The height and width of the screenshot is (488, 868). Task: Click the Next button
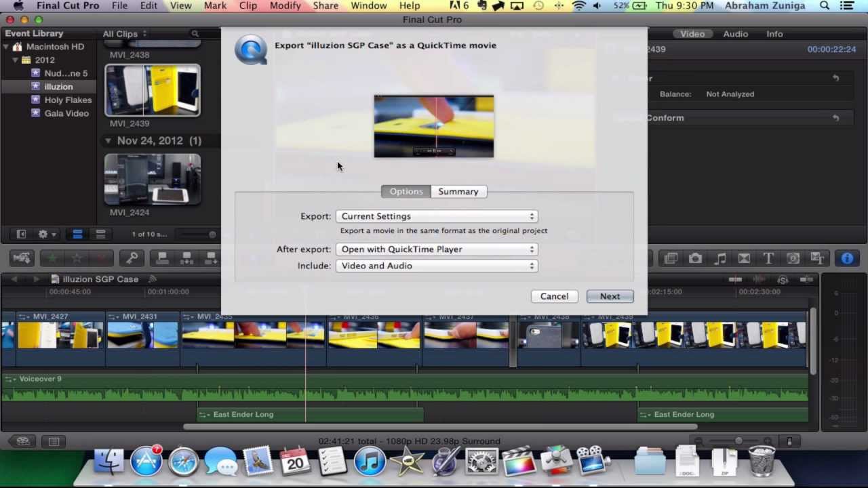coord(610,296)
